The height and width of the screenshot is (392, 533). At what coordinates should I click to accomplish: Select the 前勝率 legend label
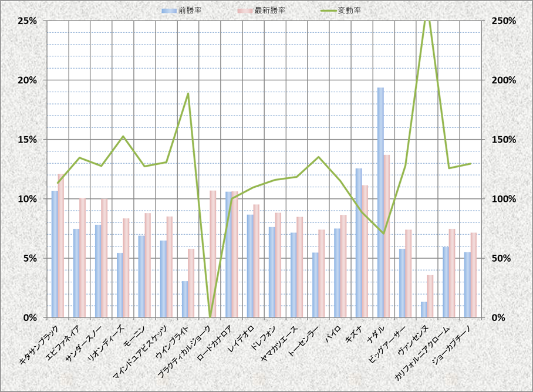(190, 11)
